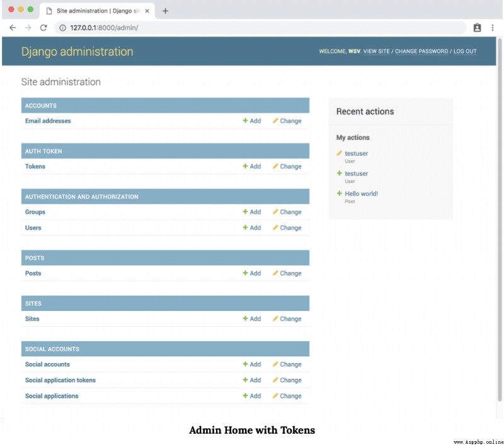The width and height of the screenshot is (504, 445).
Task: Open the site information icon in address bar
Action: [62, 28]
